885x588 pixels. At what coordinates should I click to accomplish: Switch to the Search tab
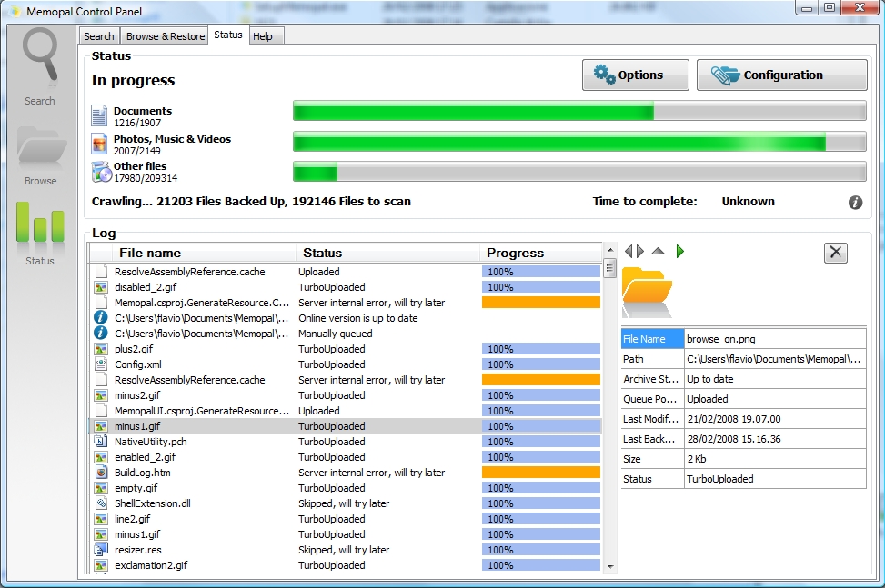(x=99, y=36)
